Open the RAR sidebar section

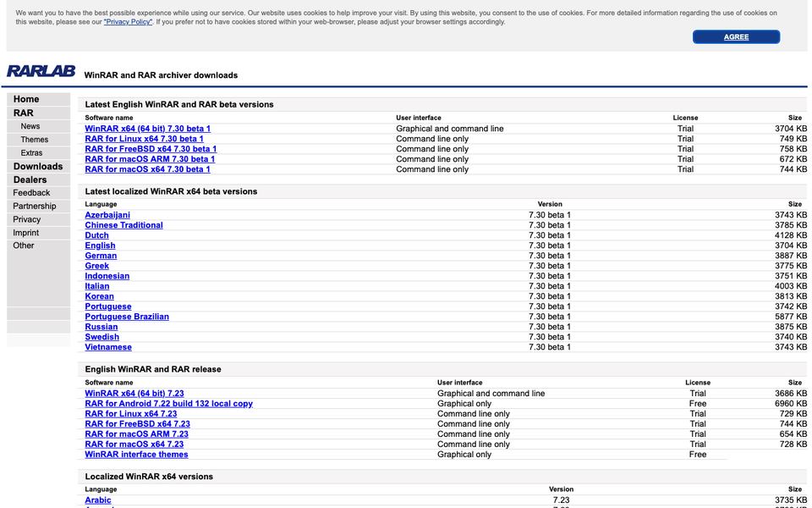click(24, 113)
